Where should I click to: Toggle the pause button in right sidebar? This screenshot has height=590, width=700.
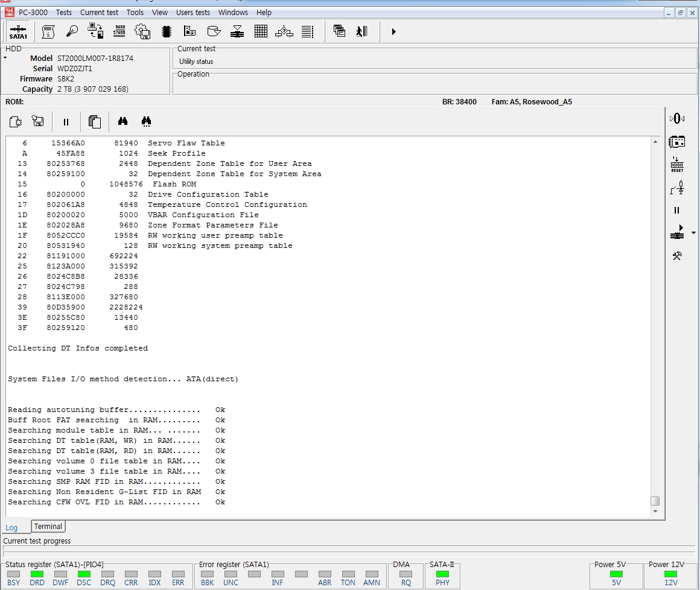tap(677, 211)
